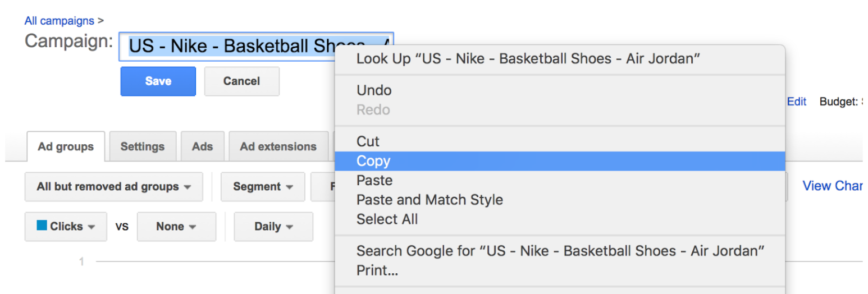Open the Segment dropdown

(263, 187)
